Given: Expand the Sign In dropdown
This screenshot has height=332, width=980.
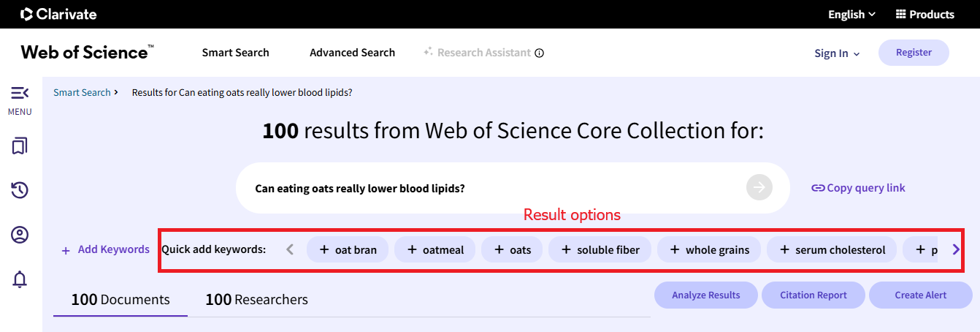Looking at the screenshot, I should pos(837,53).
